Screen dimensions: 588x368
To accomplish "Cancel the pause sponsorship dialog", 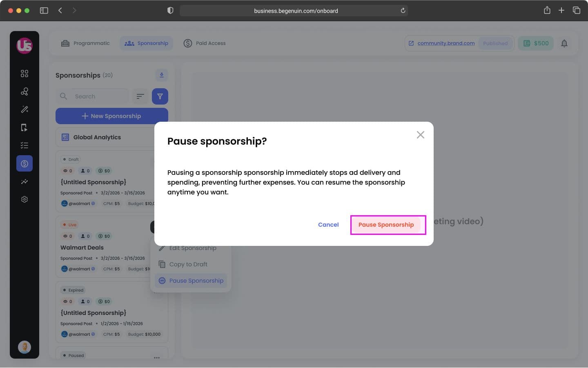I will 328,225.
